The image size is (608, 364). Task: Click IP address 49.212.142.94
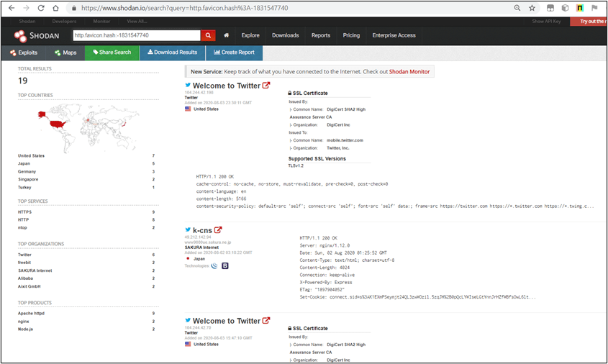(x=198, y=237)
